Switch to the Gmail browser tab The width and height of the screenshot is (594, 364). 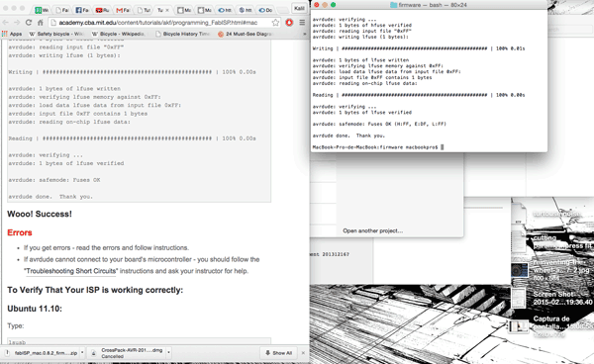[123, 10]
